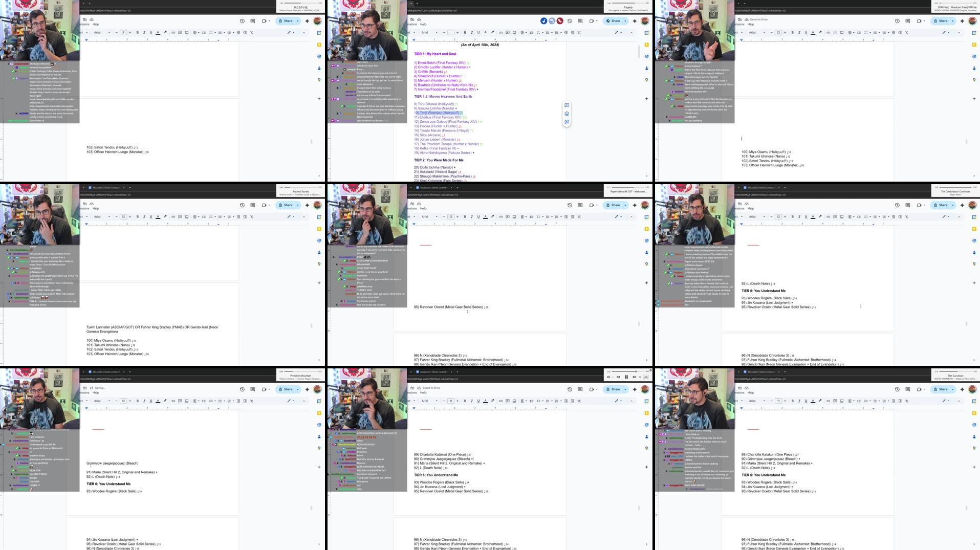Open Maps side icon in Celebration Continues frame
The image size is (980, 550).
click(x=974, y=264)
